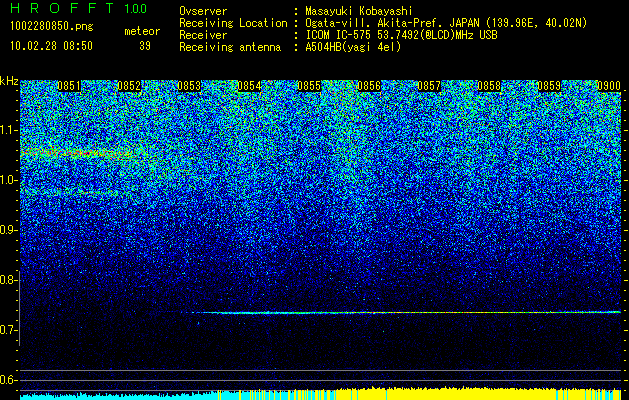
Task: Click the 0856 time marker
Action: 369,86
